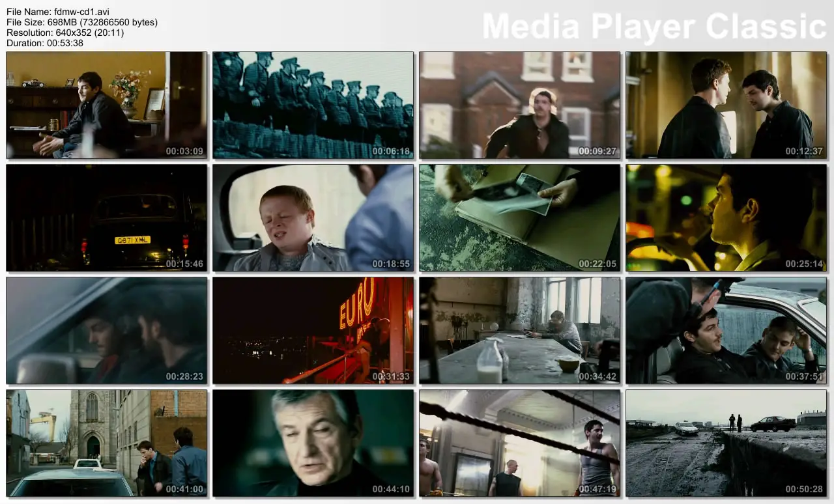
Task: Select the frame at 00:06:18 with soldiers
Action: [313, 105]
